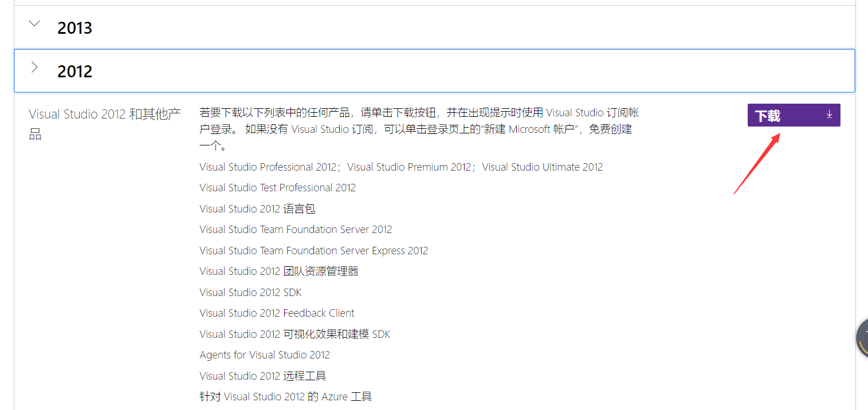
Task: Click the download arrow icon on 下载 button
Action: pos(828,115)
